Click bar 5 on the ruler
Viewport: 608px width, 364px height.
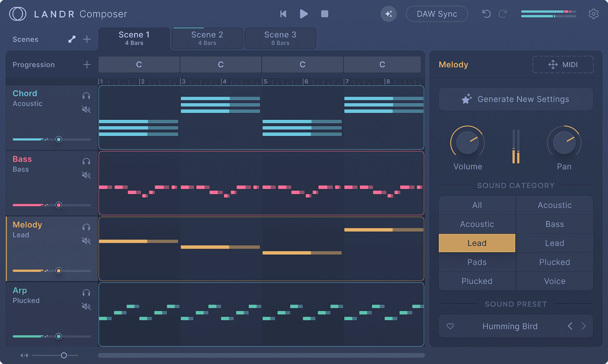pos(264,82)
